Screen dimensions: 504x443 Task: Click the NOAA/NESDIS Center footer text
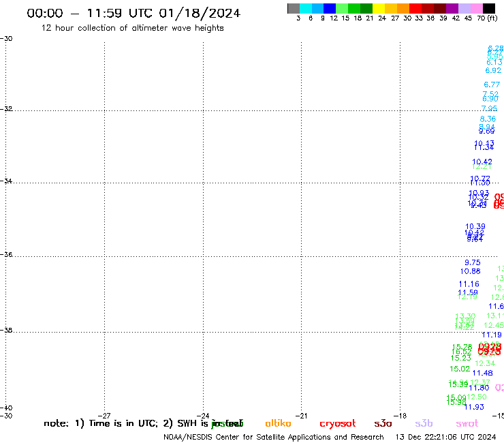274,438
